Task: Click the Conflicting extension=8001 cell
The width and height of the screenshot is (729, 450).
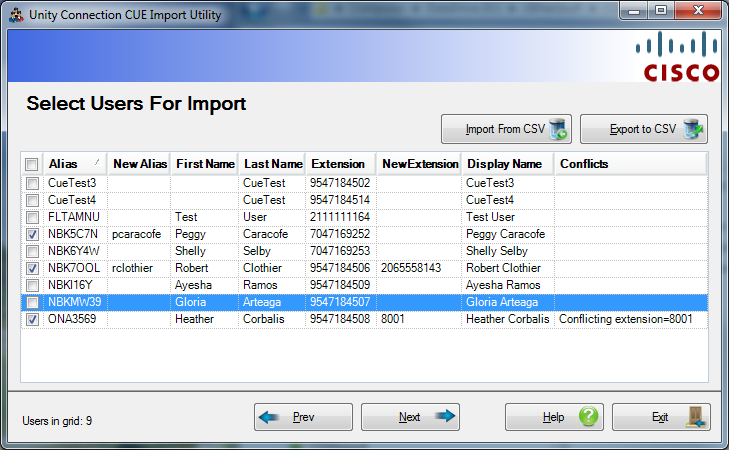Action: point(631,319)
